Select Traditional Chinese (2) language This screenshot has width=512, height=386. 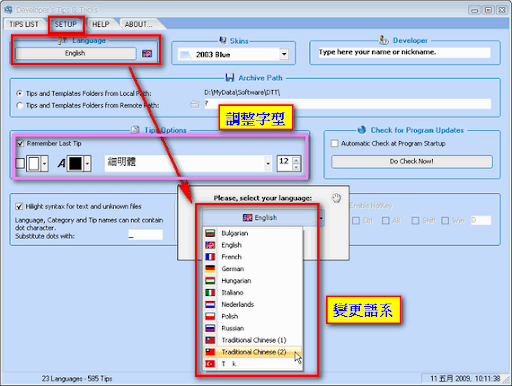253,352
